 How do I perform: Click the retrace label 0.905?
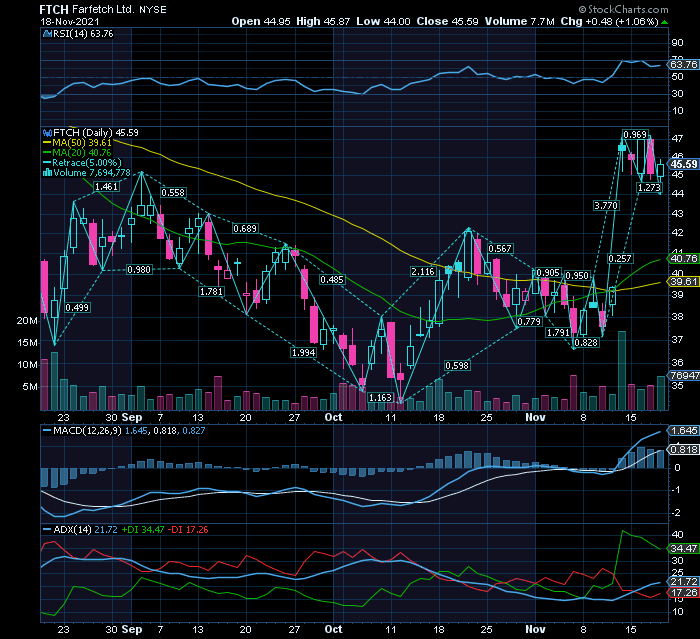pos(548,273)
